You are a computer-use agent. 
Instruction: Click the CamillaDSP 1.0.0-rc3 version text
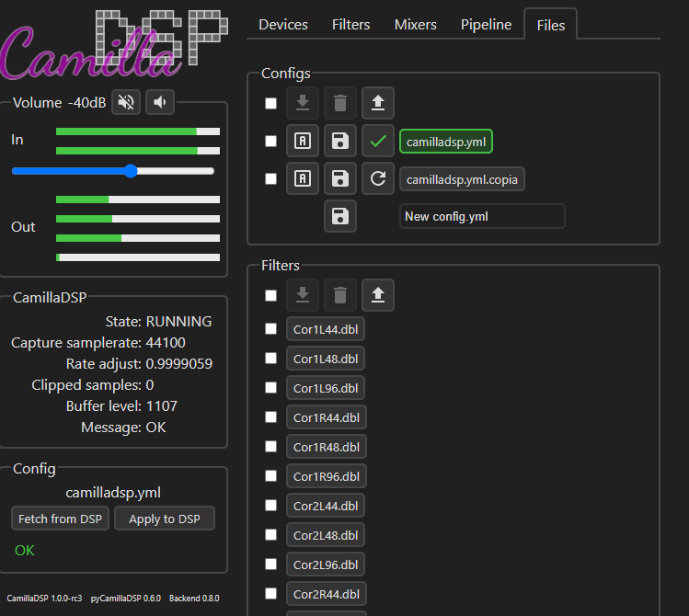point(44,598)
